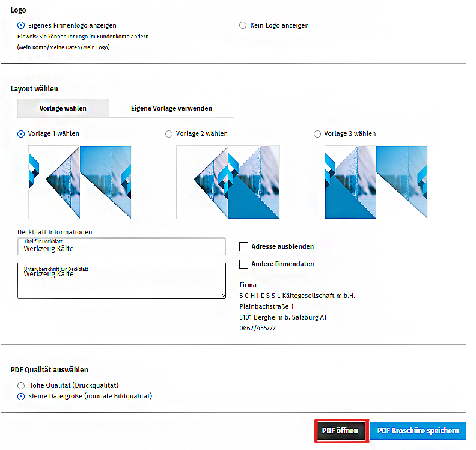
Task: Click the Vorlage 2 layout preview image
Action: coord(228,182)
